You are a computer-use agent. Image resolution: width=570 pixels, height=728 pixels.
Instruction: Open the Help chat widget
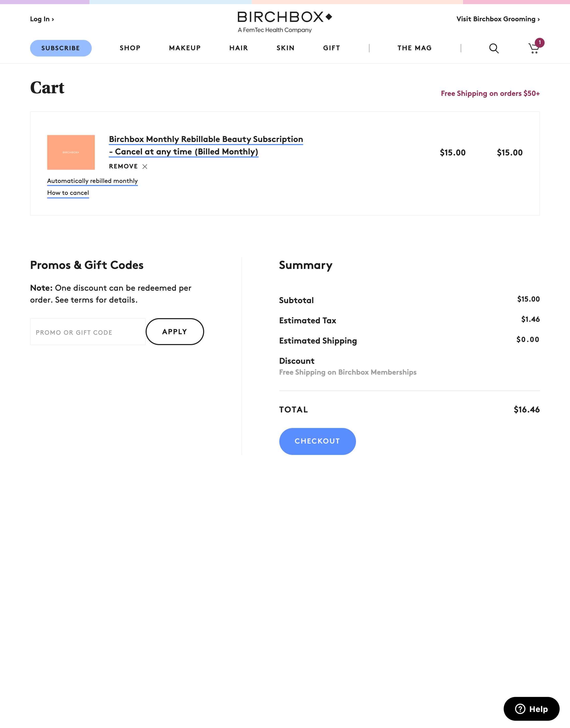531,709
